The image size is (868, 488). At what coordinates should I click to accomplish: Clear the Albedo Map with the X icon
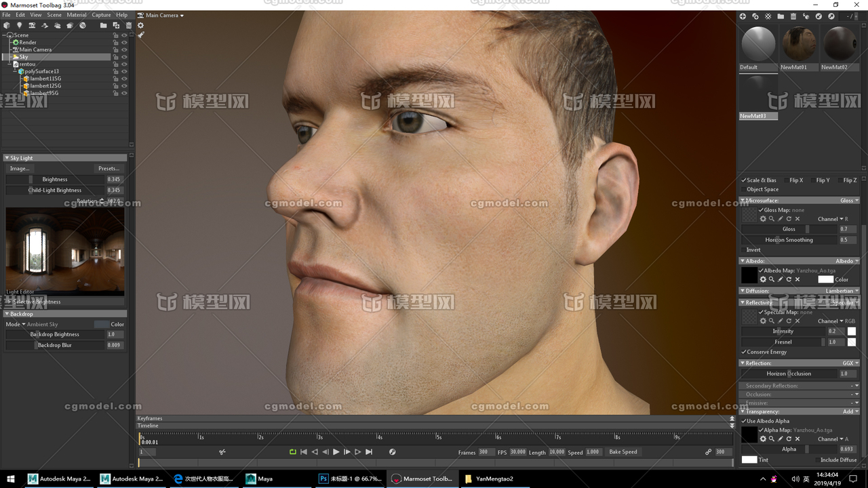[x=797, y=279]
